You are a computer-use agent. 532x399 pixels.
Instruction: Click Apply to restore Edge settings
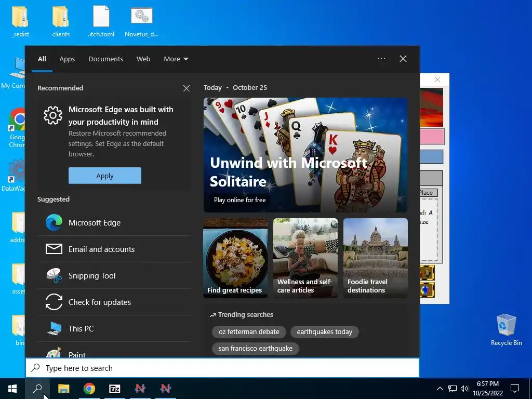point(105,176)
